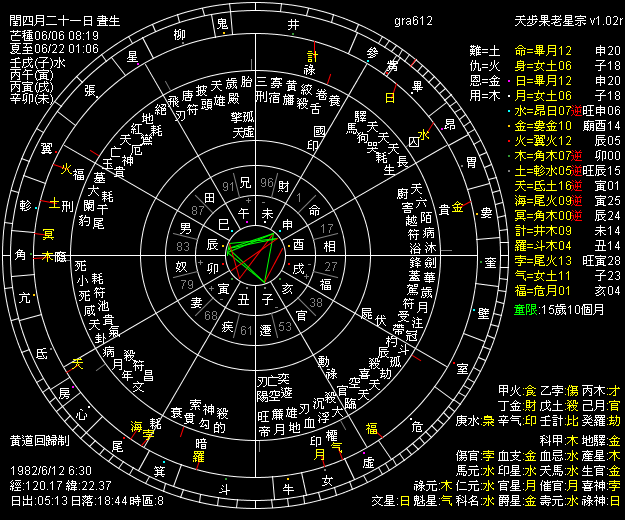The image size is (625, 520).
Task: Click the coordinates '經:120.17 緯:22.37'
Action: 61,485
